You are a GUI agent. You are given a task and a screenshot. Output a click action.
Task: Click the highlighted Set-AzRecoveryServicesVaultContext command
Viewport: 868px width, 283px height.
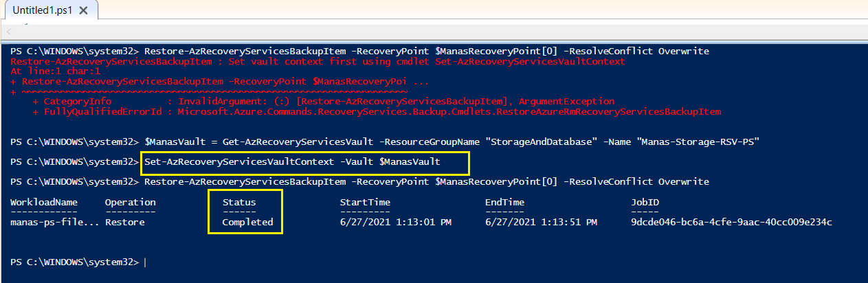[292, 162]
